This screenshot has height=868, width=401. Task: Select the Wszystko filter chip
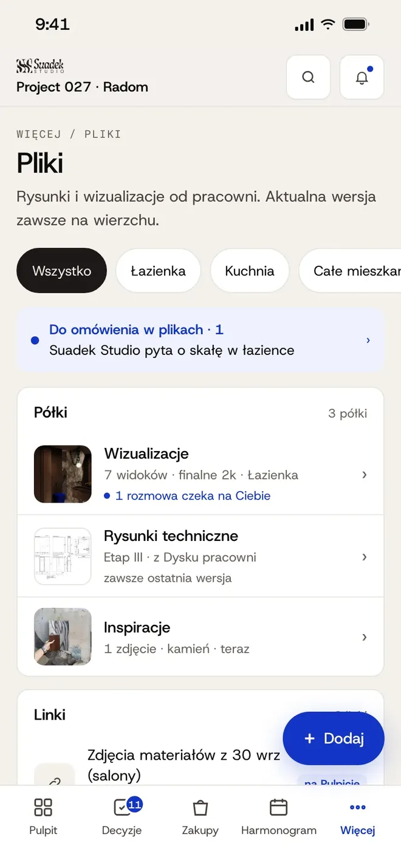[61, 270]
